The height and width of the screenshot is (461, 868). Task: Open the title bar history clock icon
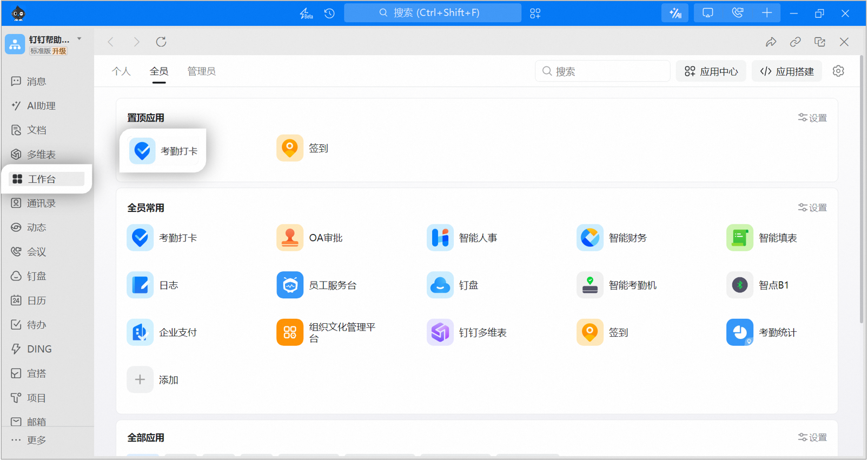point(330,14)
